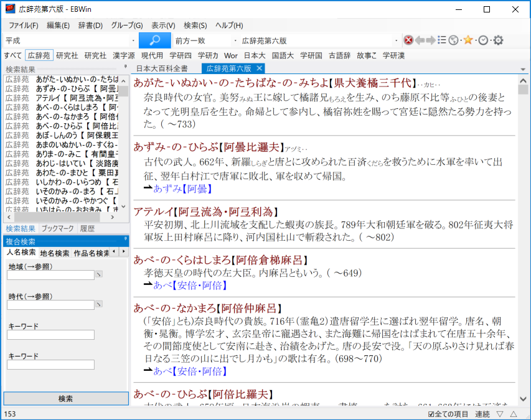Click the globe web search icon
The image size is (531, 420).
click(x=453, y=40)
